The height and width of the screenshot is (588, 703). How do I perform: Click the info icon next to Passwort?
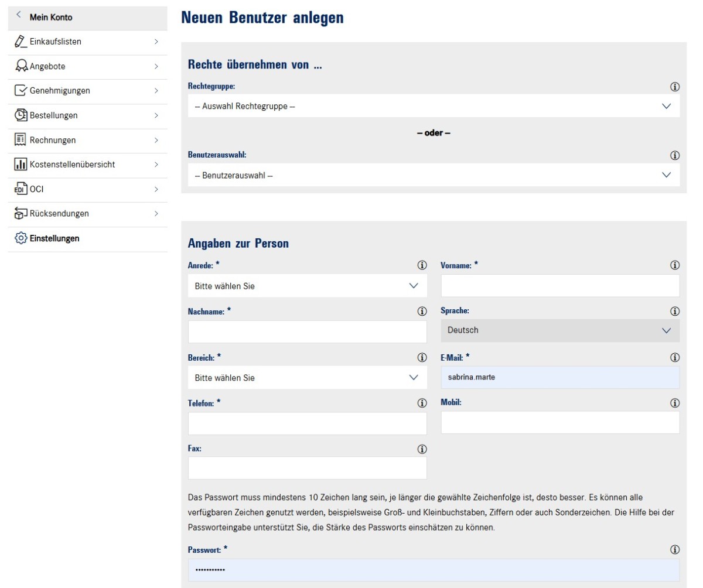tap(674, 550)
